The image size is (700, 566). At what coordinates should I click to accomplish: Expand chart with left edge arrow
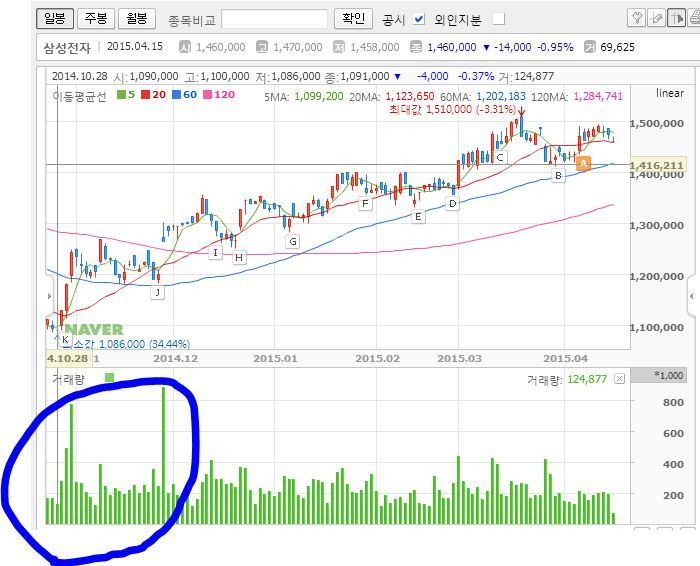click(49, 295)
